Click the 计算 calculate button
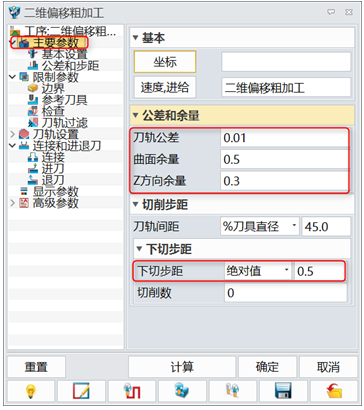Screen dimensions: 364x410 click(x=182, y=367)
